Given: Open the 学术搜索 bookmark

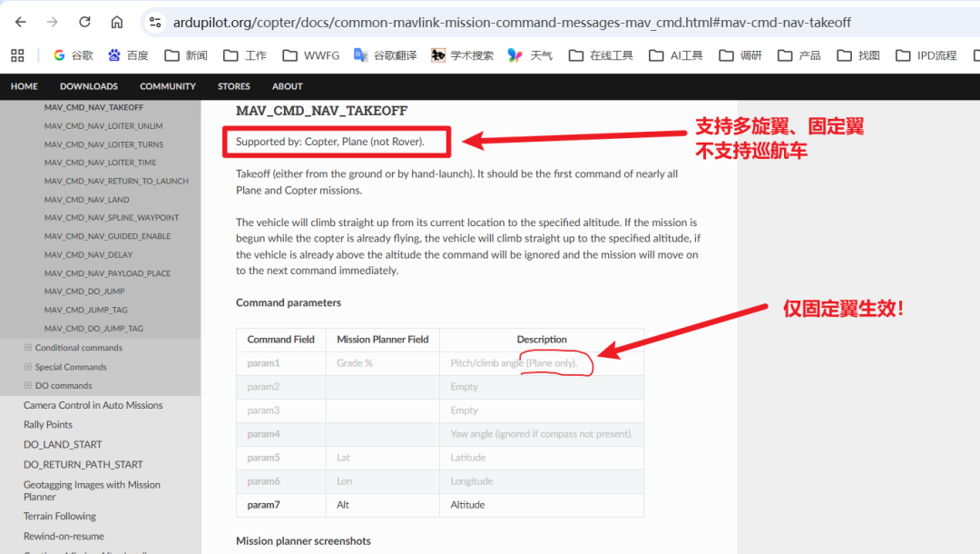Looking at the screenshot, I should (462, 55).
